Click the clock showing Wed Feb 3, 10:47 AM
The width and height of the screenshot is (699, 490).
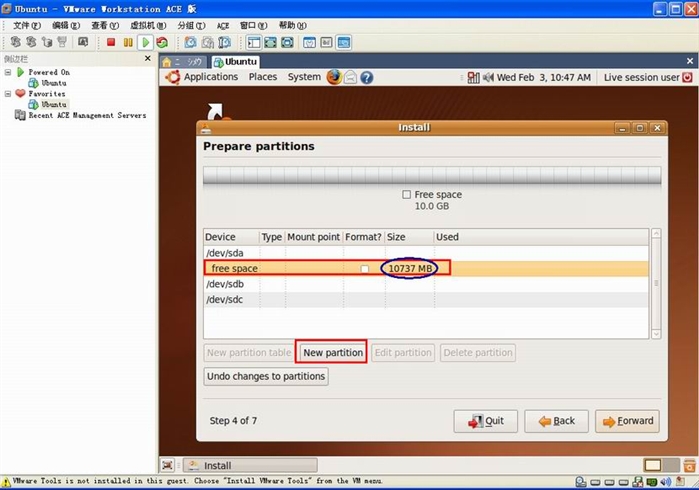click(544, 78)
